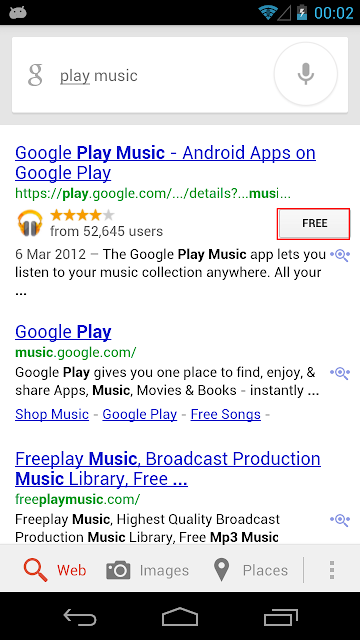Switch to the Places search tab
The width and height of the screenshot is (360, 640).
pyautogui.click(x=251, y=570)
